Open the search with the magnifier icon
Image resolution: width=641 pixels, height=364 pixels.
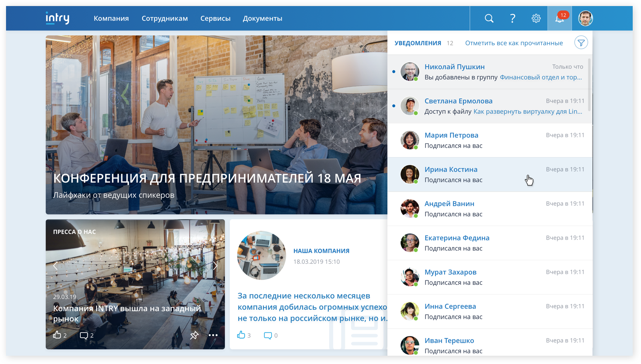click(x=489, y=18)
